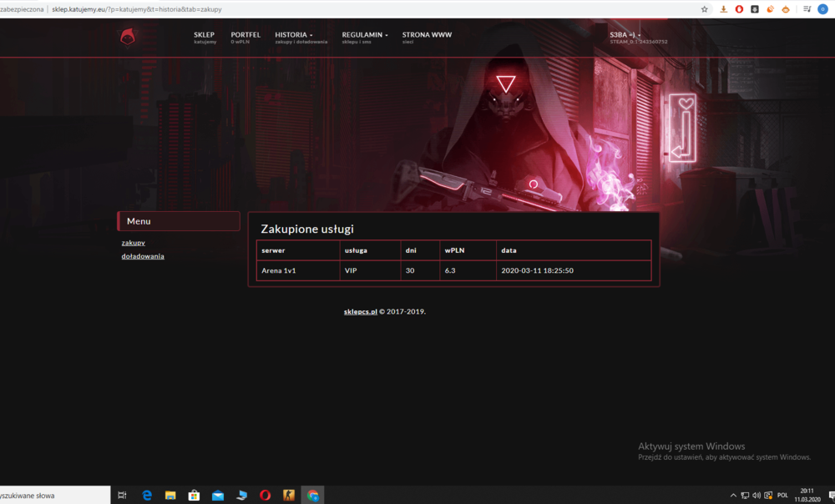
Task: Click the browser address bar URL
Action: pos(137,9)
